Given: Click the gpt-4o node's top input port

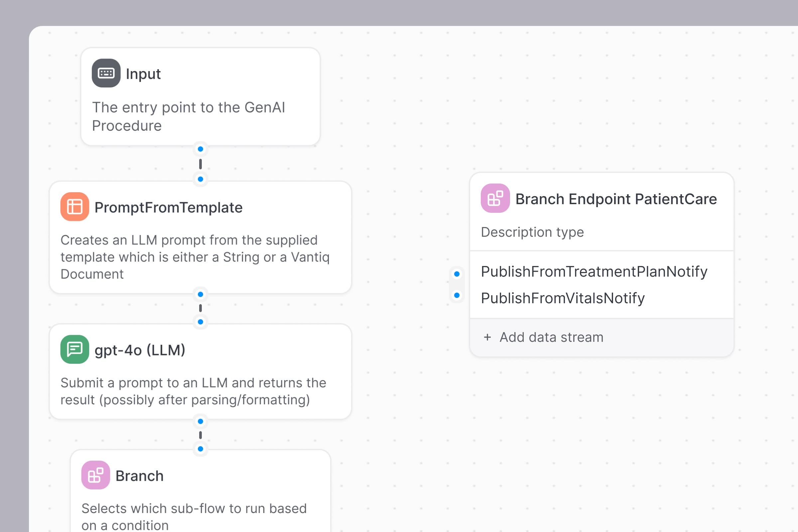Looking at the screenshot, I should (x=200, y=322).
